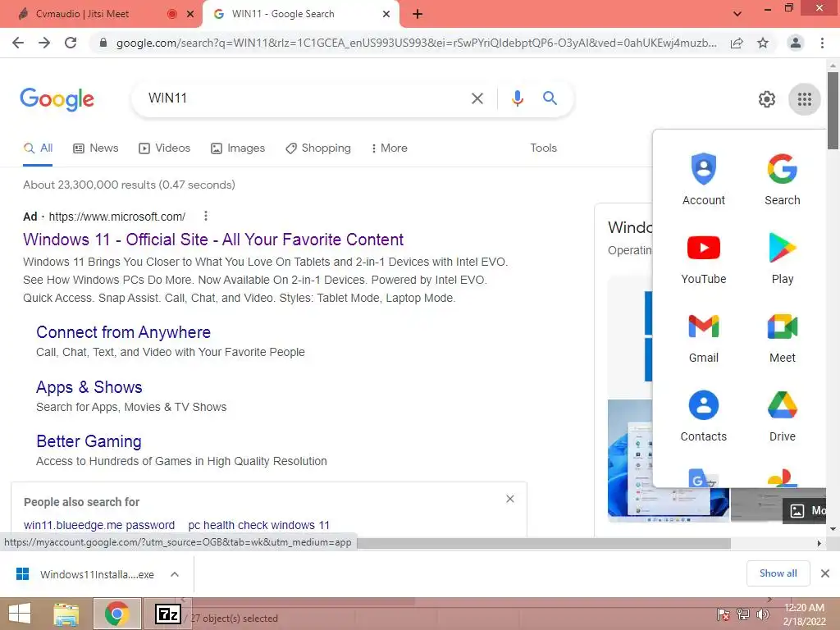The width and height of the screenshot is (840, 630).
Task: Open the Better Gaming link
Action: coord(89,441)
